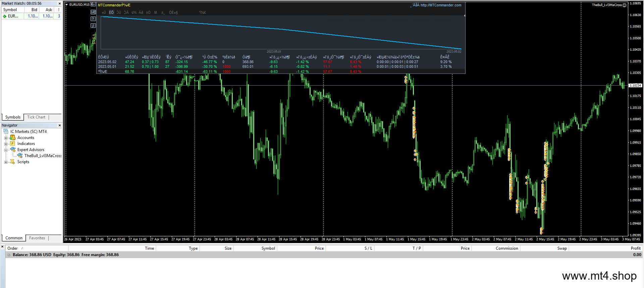Click the Expert Advisors hat icon in Navigator
The height and width of the screenshot is (288, 644).
(13, 150)
